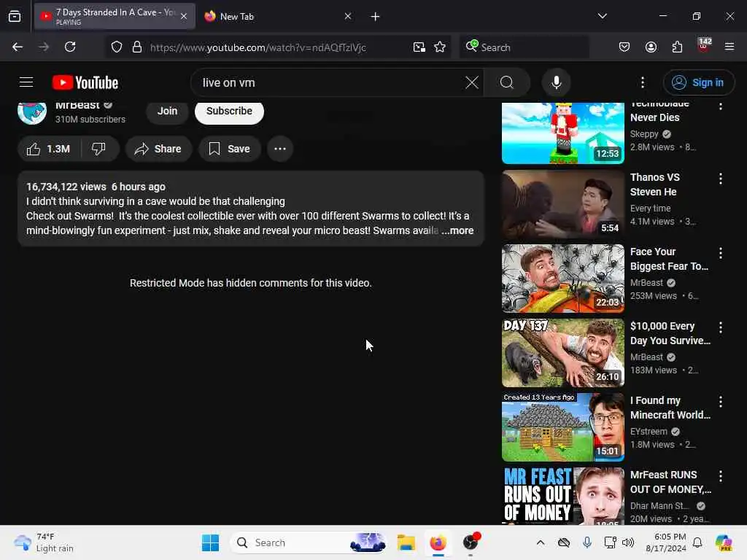Save the video to a playlist
747x560 pixels.
point(230,149)
